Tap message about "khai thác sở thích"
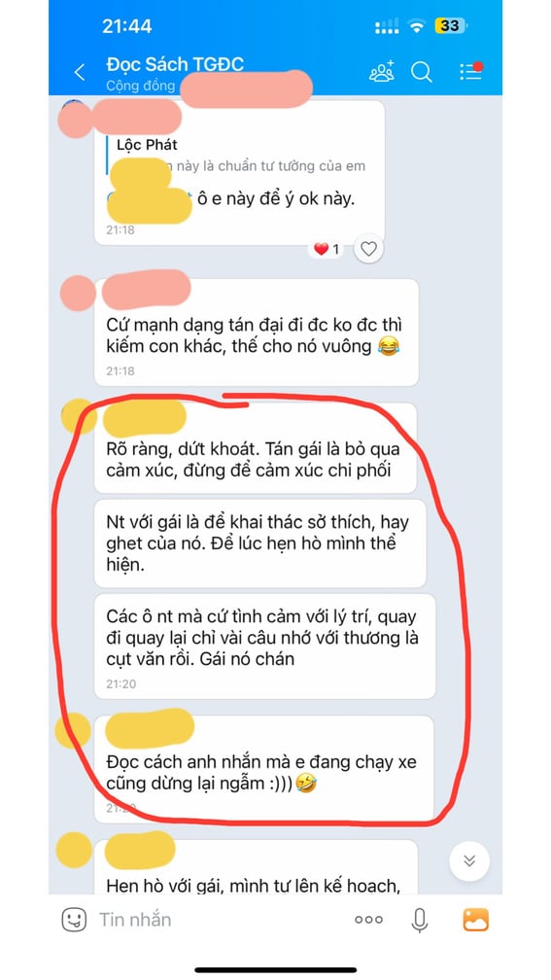551x980 pixels. pyautogui.click(x=259, y=543)
